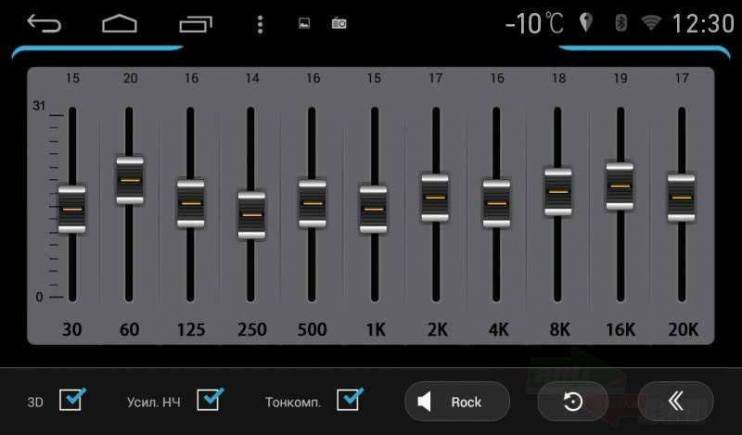Tap the Android back arrow icon
The image size is (742, 435).
(44, 23)
